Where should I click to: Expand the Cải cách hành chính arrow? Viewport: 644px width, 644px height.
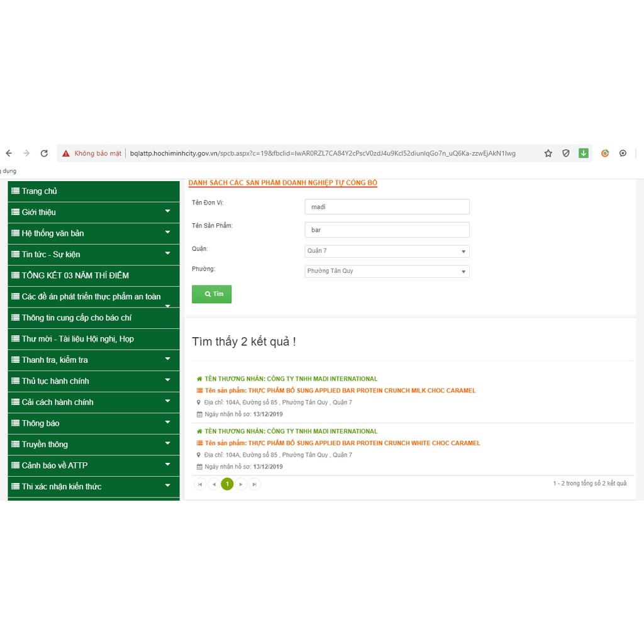point(167,401)
